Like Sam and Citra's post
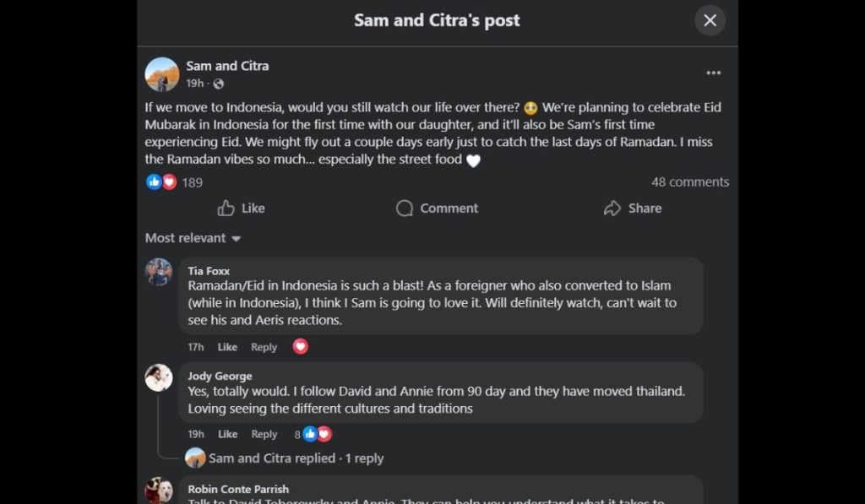This screenshot has width=865, height=504. (x=241, y=209)
